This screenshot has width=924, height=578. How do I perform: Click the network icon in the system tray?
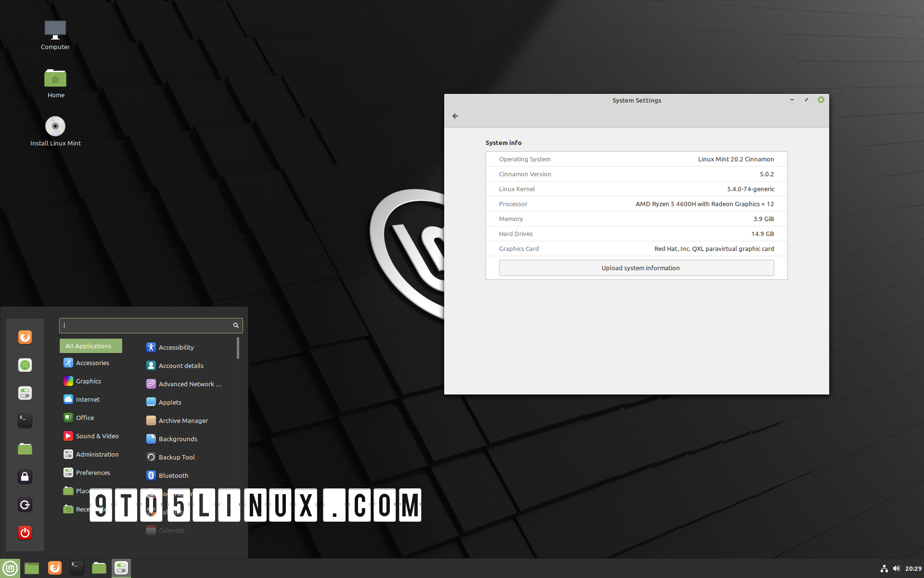(x=885, y=568)
